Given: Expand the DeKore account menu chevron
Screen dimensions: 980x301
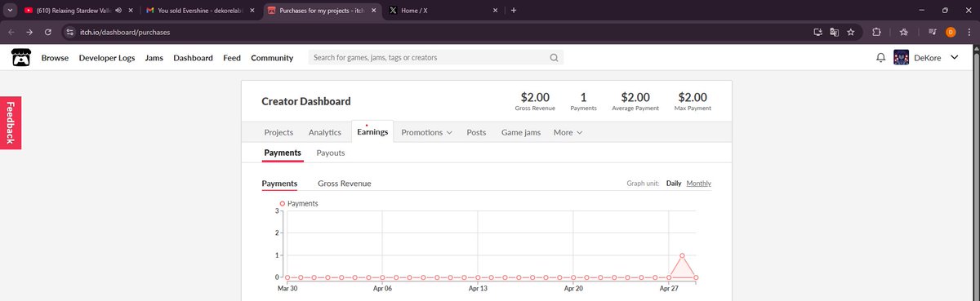Looking at the screenshot, I should tap(955, 58).
